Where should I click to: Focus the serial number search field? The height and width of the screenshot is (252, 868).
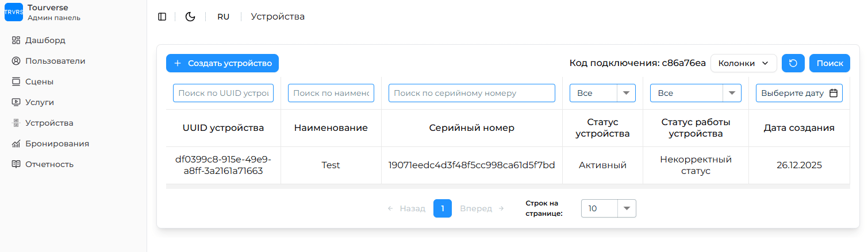point(471,93)
